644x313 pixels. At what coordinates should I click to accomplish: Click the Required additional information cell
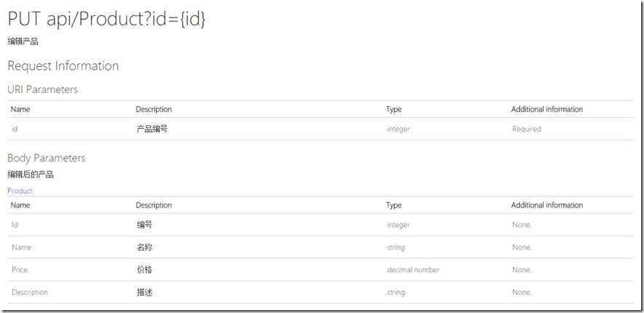click(x=526, y=129)
